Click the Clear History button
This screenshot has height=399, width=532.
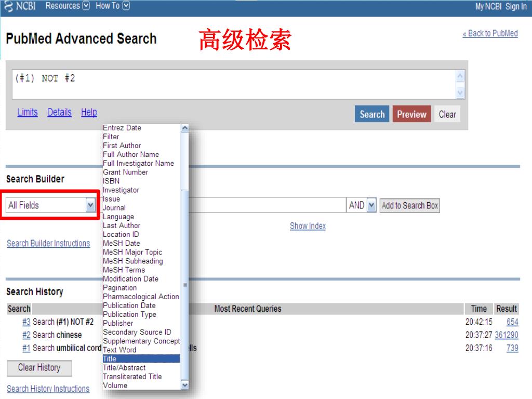(x=39, y=368)
